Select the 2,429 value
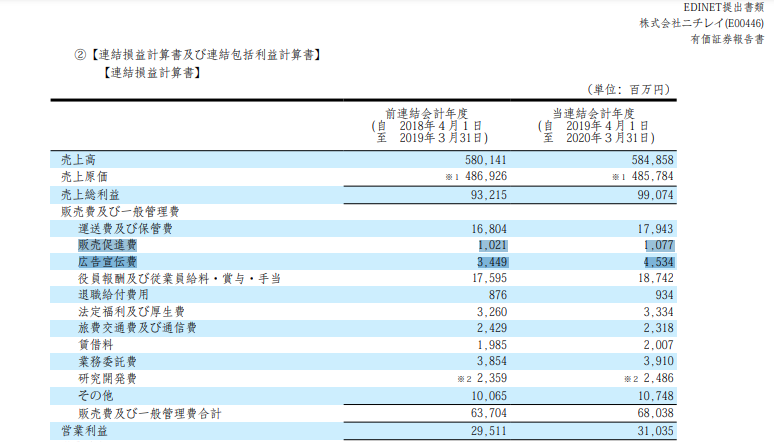The width and height of the screenshot is (774, 442). click(492, 328)
